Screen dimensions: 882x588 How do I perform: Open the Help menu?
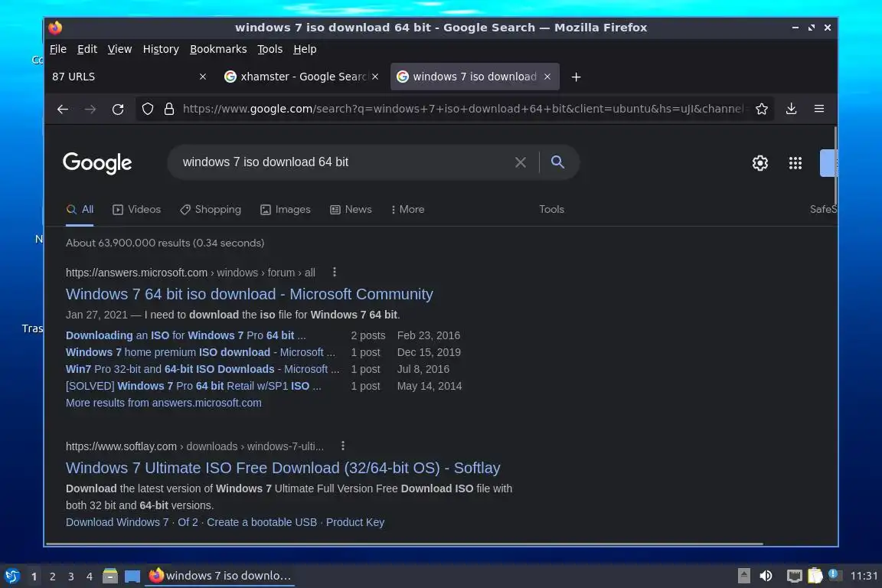click(305, 50)
